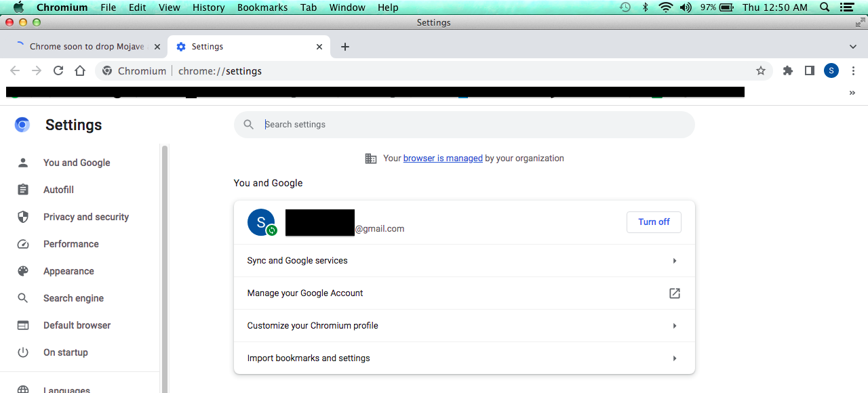The image size is (868, 393).
Task: Go to the home page
Action: point(80,70)
